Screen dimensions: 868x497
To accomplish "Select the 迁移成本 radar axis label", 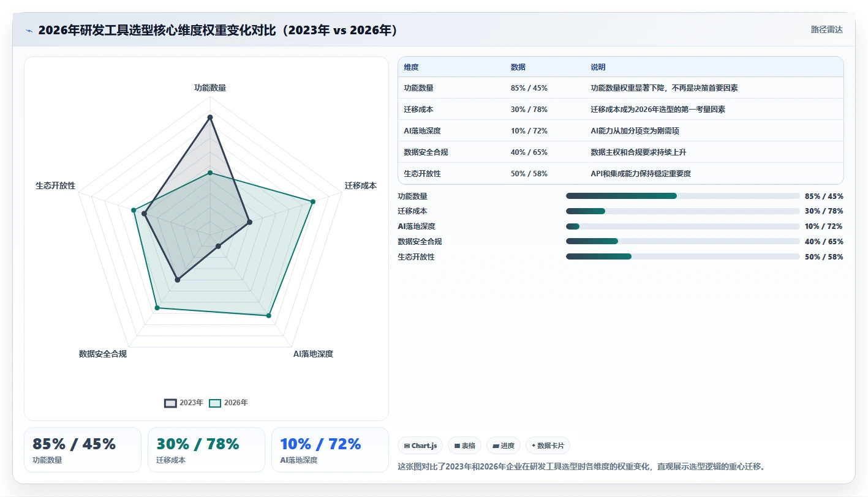I will click(361, 185).
